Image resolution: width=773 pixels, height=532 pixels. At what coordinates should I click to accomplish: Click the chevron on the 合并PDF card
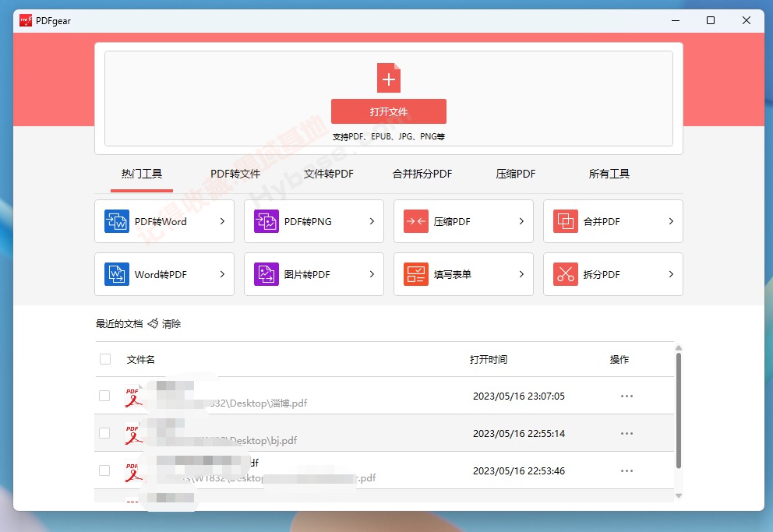point(671,221)
